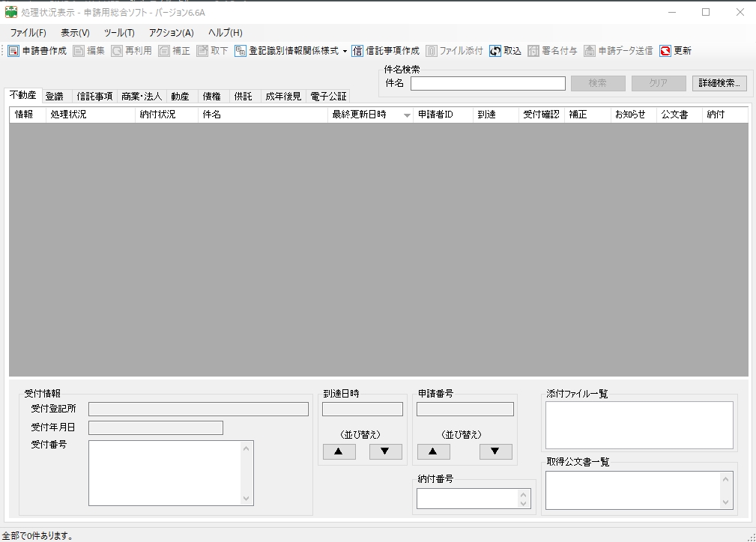
Task: Open the ファイル(F) menu
Action: (x=28, y=33)
